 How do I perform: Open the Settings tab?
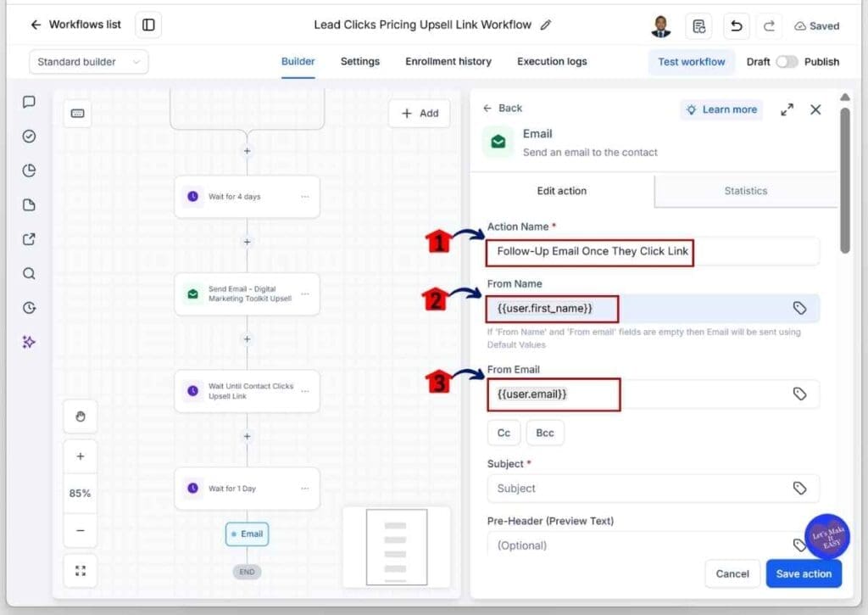coord(359,61)
